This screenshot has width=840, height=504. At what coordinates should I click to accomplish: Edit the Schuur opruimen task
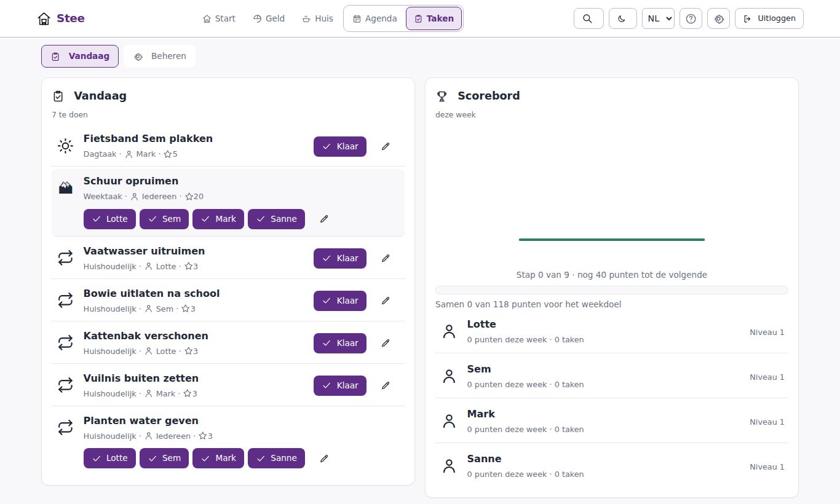tap(324, 219)
